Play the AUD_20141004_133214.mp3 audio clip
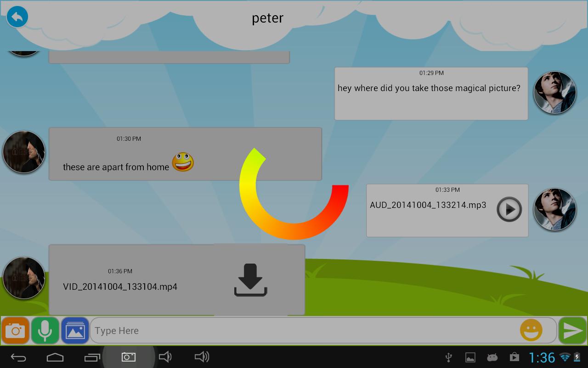 pos(509,209)
